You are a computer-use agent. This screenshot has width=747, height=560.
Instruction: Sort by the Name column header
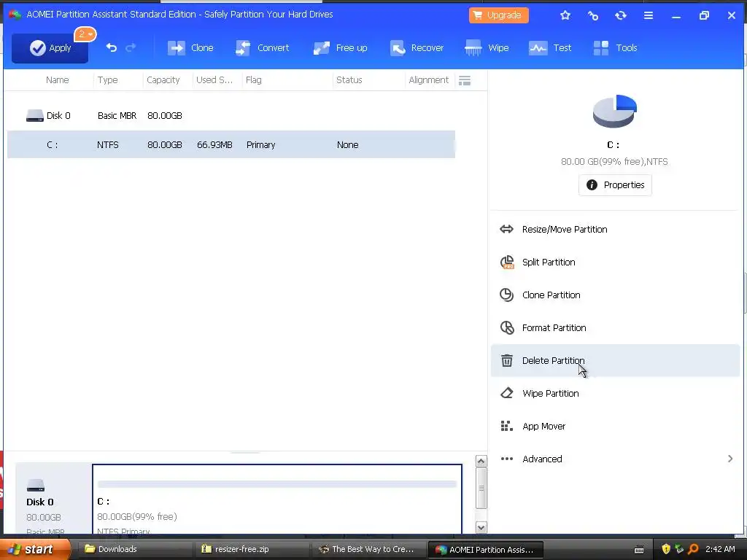57,80
